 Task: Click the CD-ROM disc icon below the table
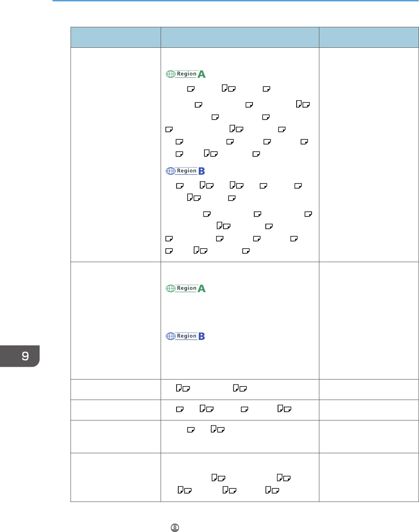tap(175, 527)
